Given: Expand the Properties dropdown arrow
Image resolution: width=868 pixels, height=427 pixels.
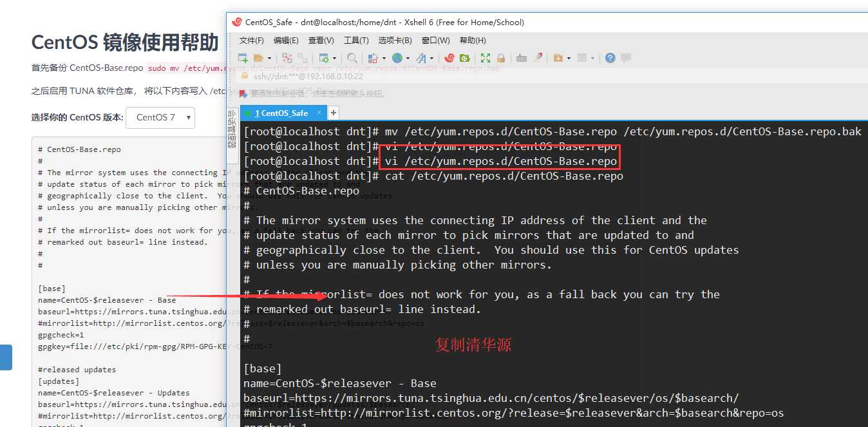Looking at the screenshot, I should [x=335, y=58].
